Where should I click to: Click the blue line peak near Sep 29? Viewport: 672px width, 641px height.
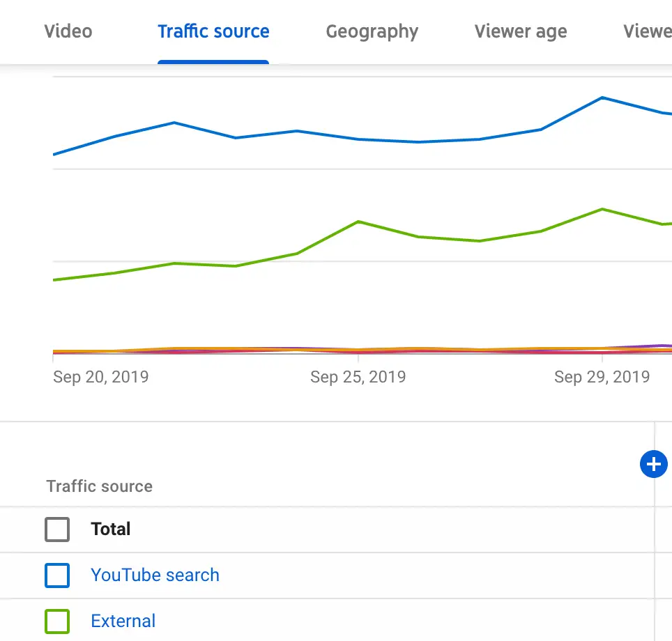pyautogui.click(x=602, y=98)
